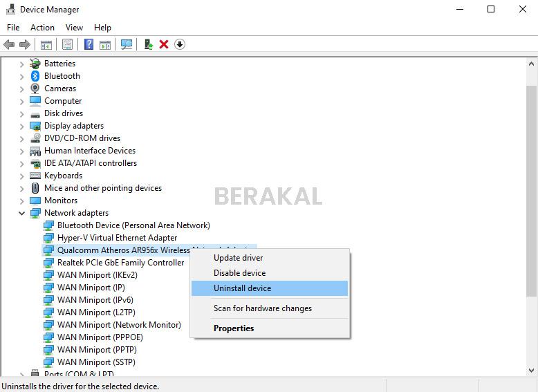The height and width of the screenshot is (392, 538).
Task: Choose Uninstall device in context menu
Action: coord(270,288)
